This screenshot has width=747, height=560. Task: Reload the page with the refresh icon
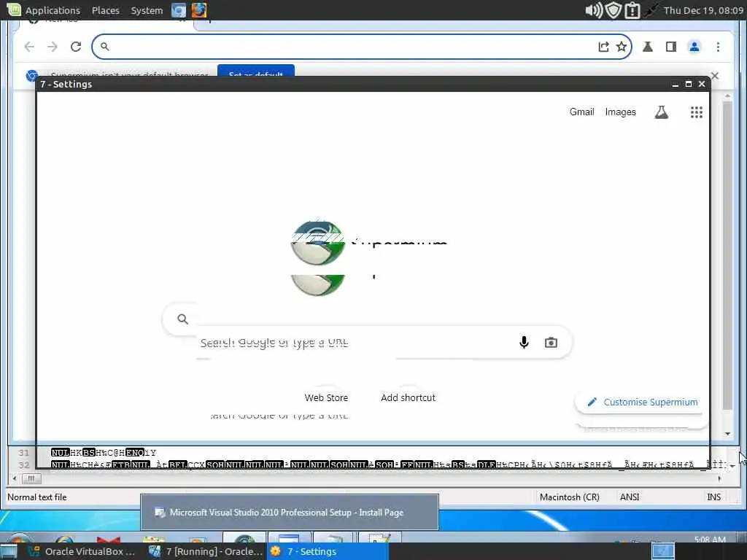(x=76, y=47)
